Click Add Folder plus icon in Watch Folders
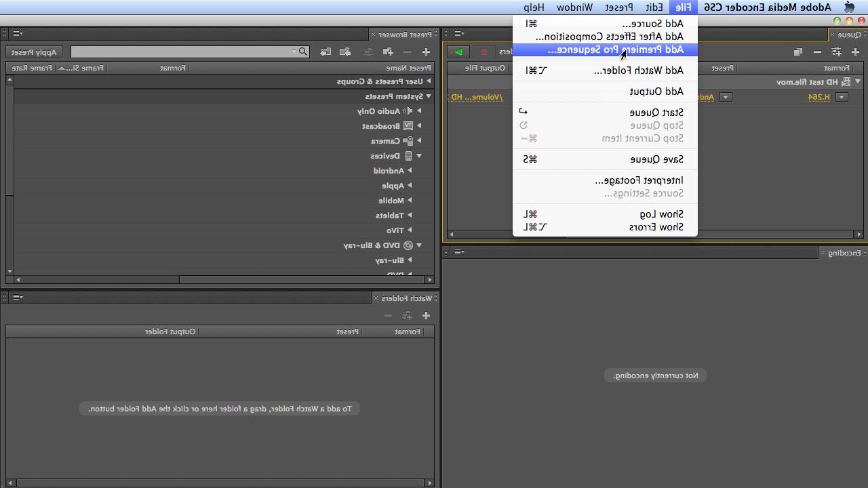The image size is (868, 488). click(x=426, y=315)
